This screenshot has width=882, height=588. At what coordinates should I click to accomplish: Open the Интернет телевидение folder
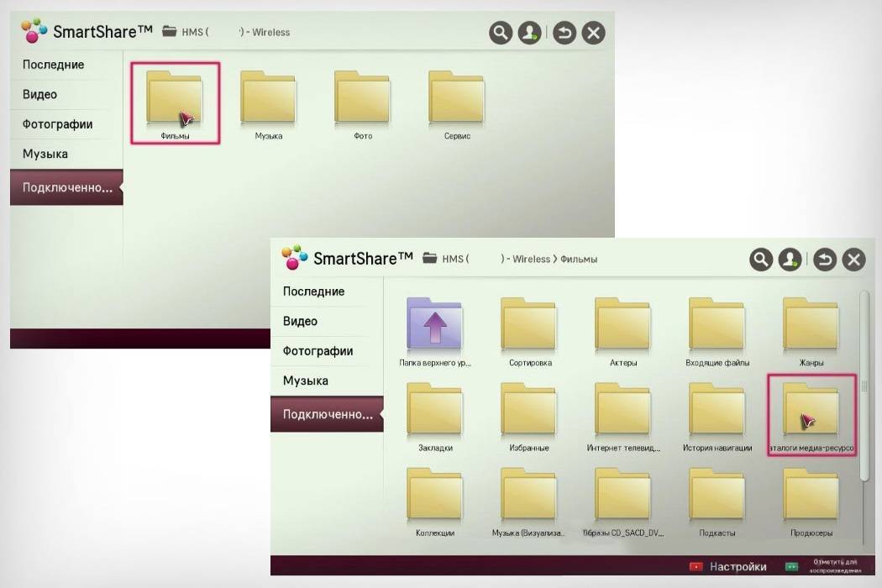point(623,413)
